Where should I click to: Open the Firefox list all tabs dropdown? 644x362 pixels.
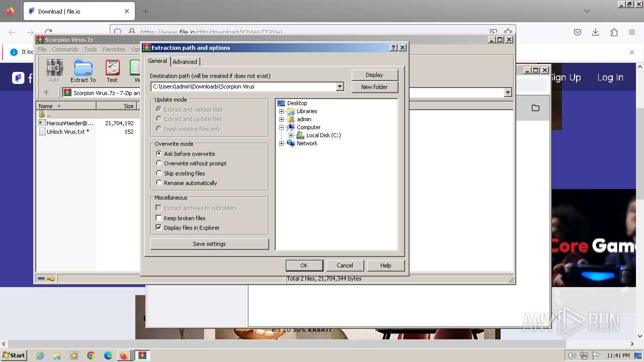tap(587, 11)
